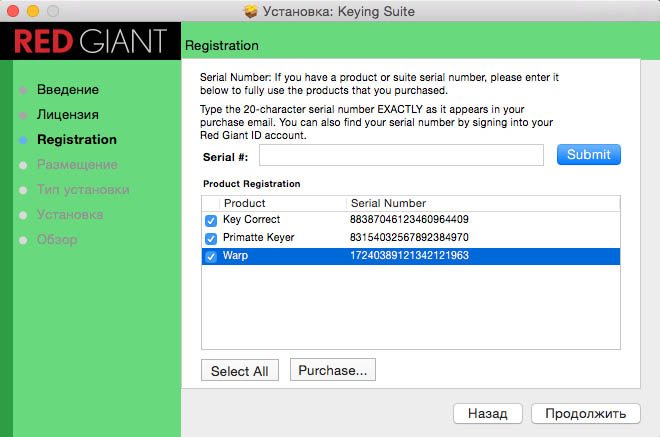Select the Warp product name
The image size is (660, 437).
235,256
